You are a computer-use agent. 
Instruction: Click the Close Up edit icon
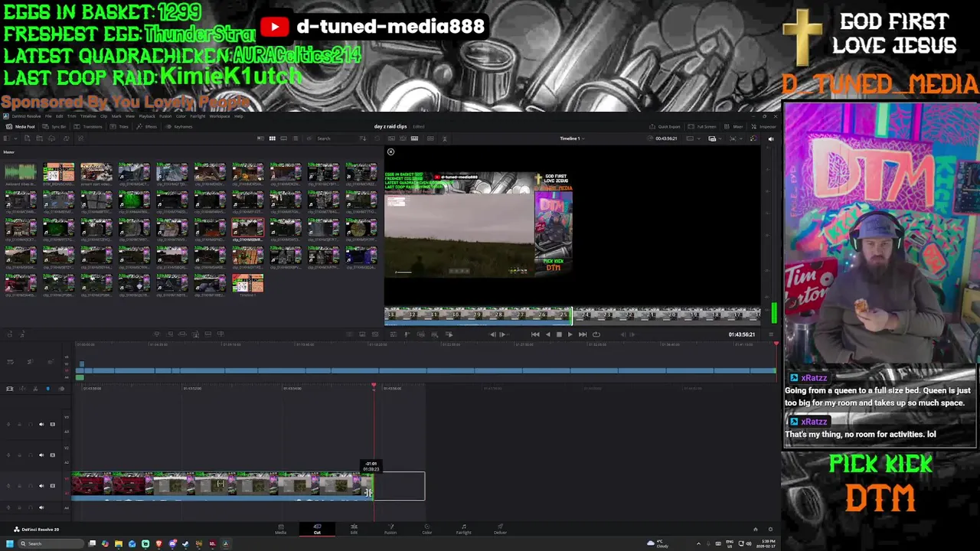pos(195,334)
